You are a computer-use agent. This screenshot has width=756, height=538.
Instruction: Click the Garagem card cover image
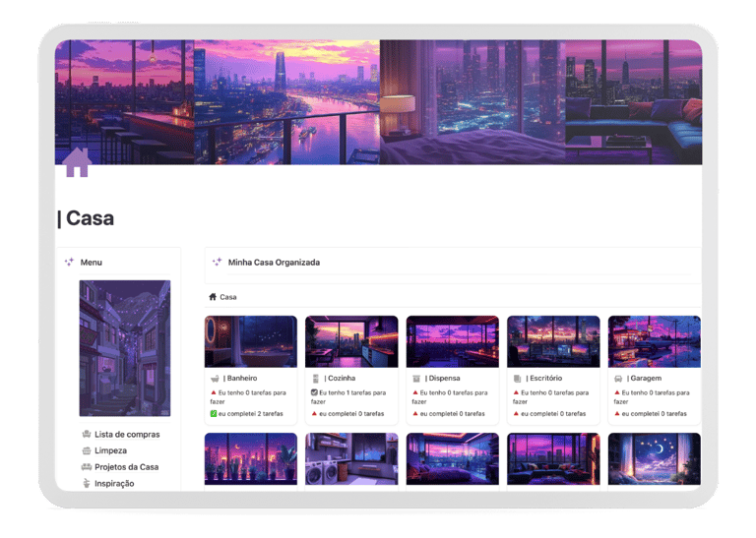(655, 341)
